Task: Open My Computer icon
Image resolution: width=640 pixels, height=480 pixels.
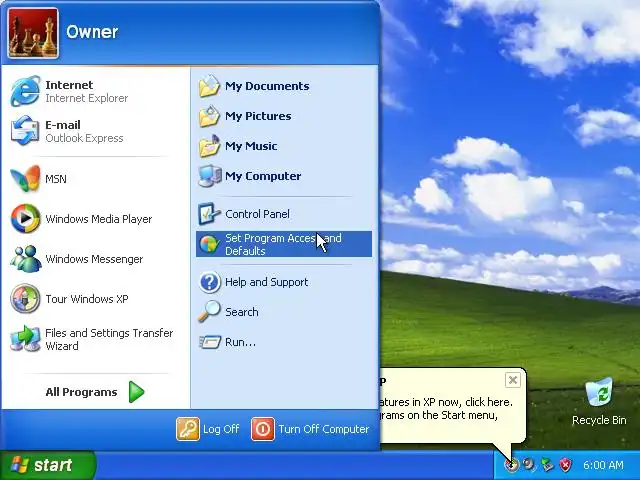Action: click(209, 176)
